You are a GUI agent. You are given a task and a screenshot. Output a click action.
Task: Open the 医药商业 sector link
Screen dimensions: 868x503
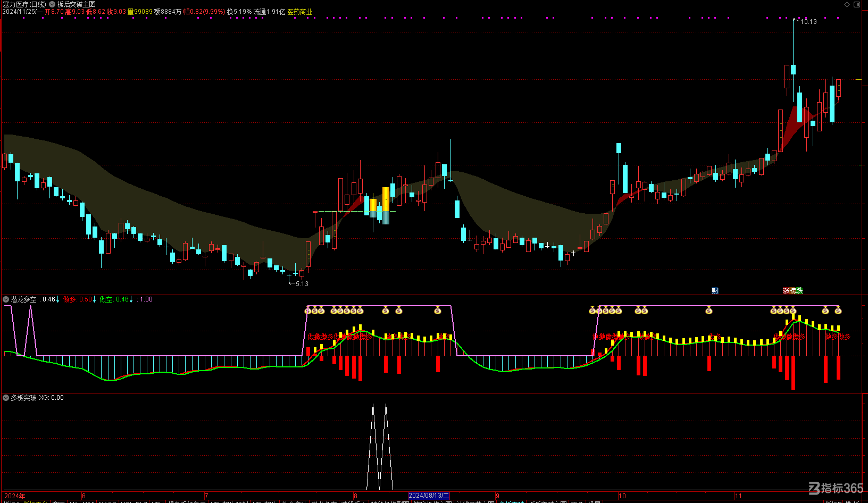300,12
